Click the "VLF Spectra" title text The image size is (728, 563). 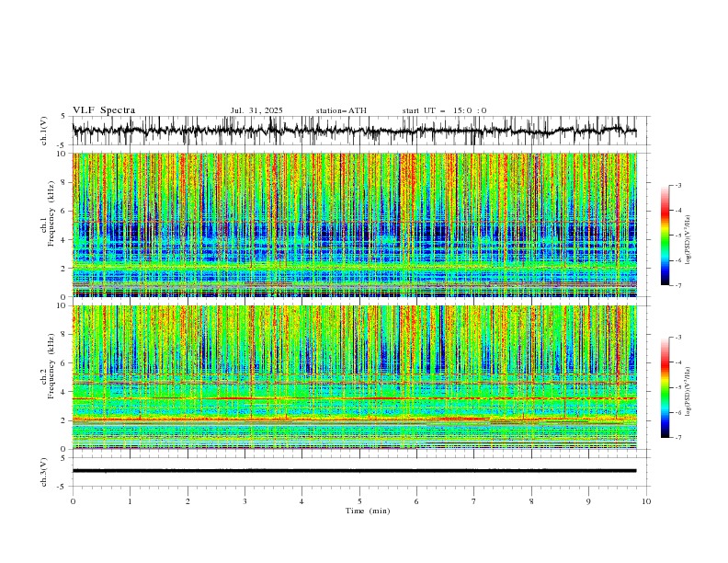point(104,110)
